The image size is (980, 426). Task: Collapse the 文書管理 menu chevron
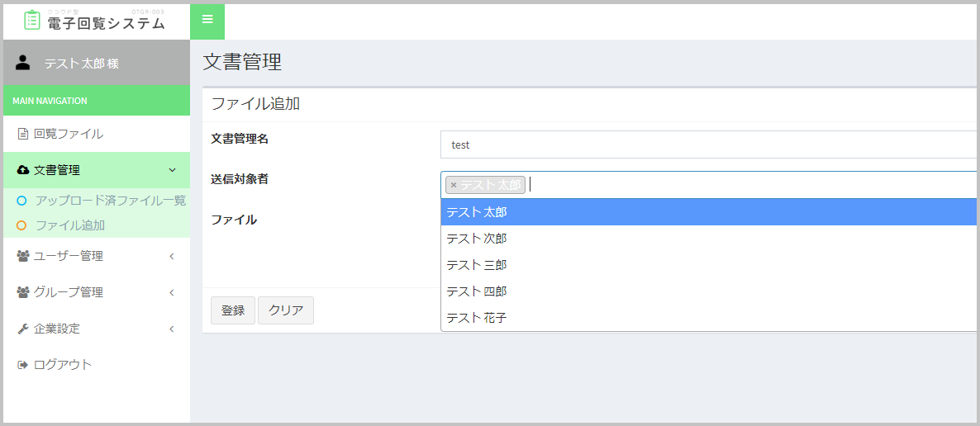point(172,170)
